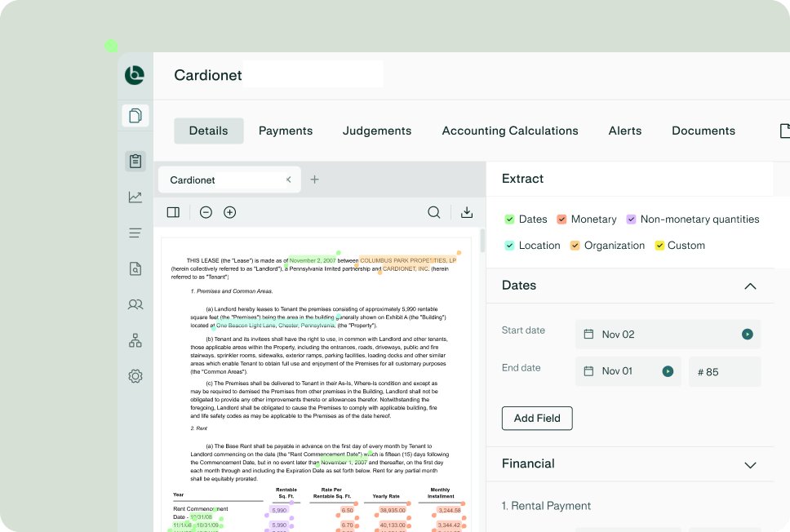The width and height of the screenshot is (790, 532).
Task: Collapse the Cardionet document tab chevron
Action: (x=288, y=180)
